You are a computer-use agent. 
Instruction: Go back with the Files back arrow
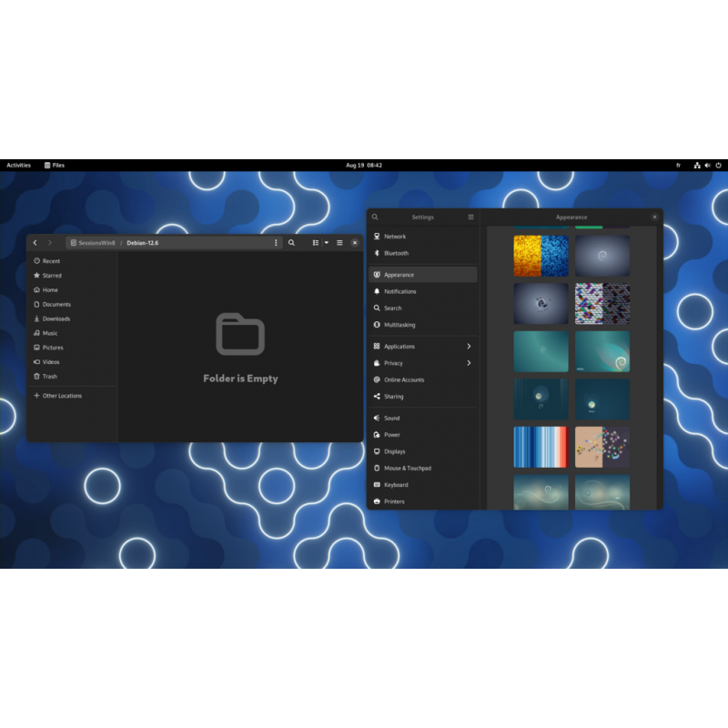35,243
